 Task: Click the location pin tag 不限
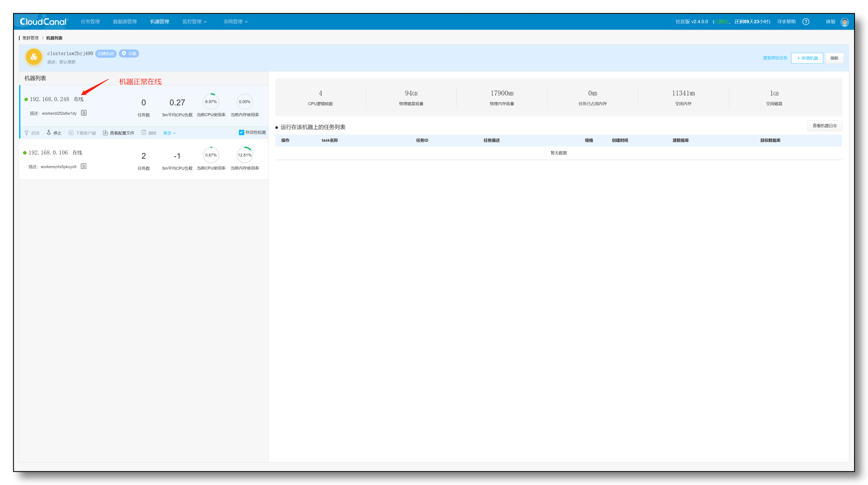[x=129, y=54]
